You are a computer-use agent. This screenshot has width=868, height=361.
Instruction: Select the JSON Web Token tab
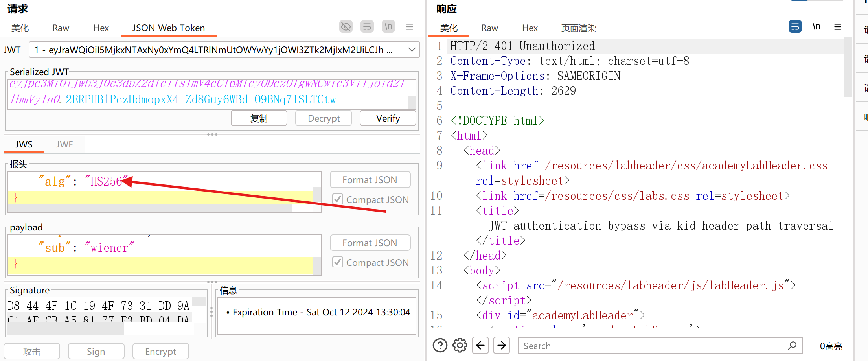point(169,28)
